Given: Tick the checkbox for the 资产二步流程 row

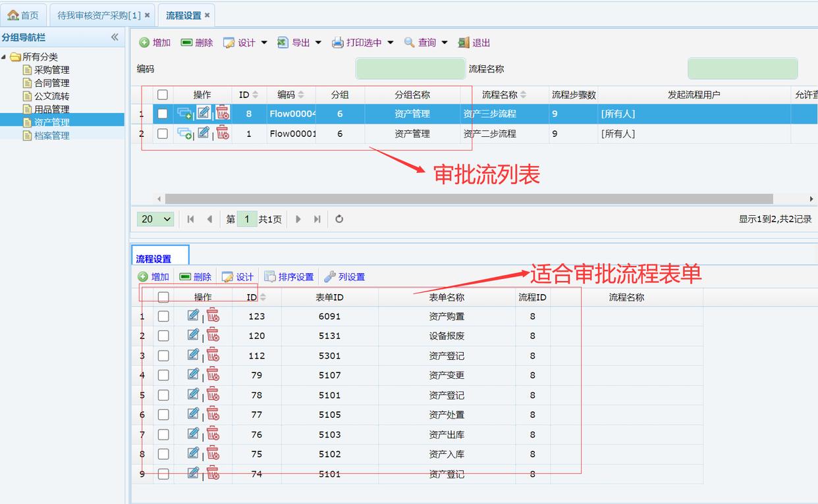Looking at the screenshot, I should [163, 134].
